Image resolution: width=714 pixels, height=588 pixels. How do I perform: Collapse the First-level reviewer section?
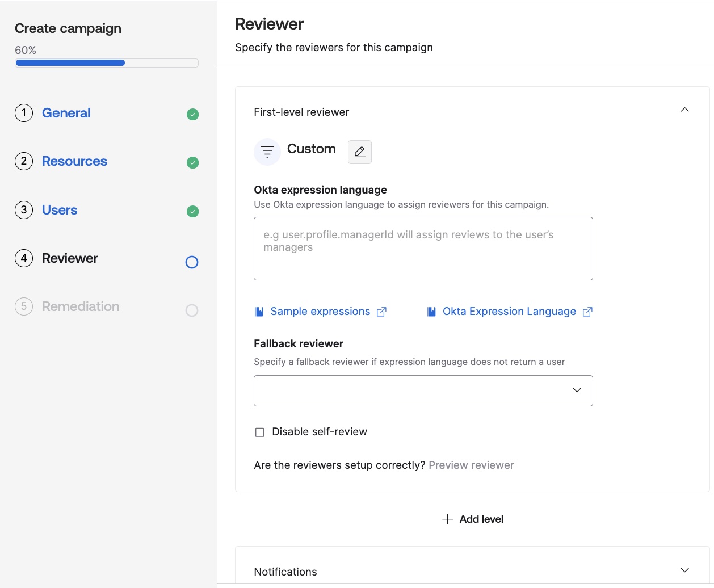[685, 110]
